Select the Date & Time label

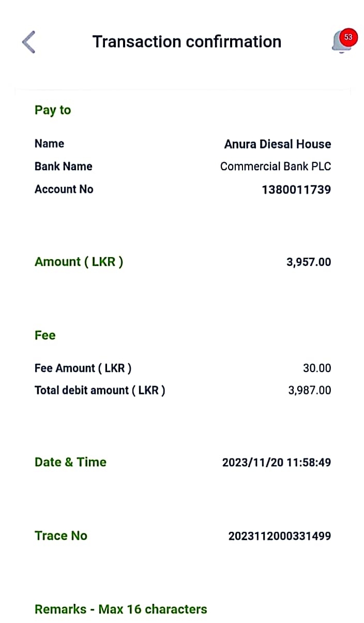(x=70, y=462)
